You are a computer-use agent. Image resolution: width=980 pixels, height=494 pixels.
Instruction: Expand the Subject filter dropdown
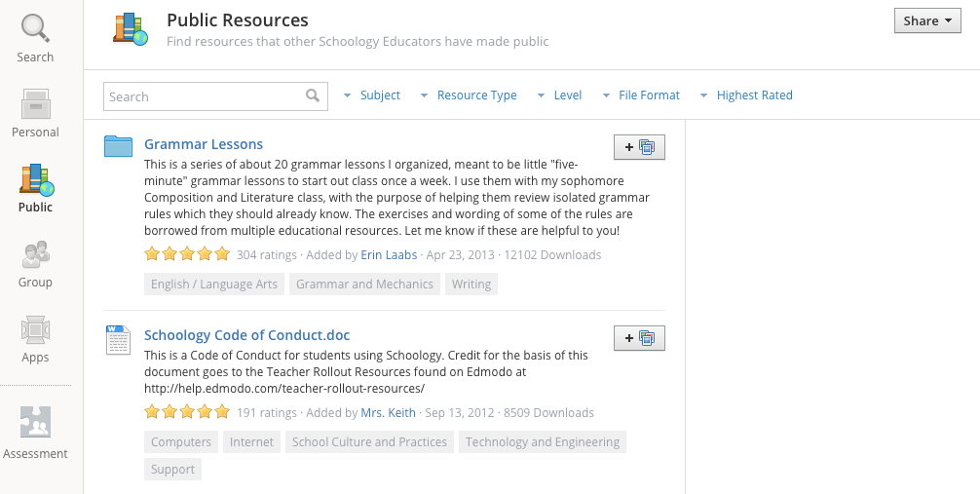click(x=371, y=95)
